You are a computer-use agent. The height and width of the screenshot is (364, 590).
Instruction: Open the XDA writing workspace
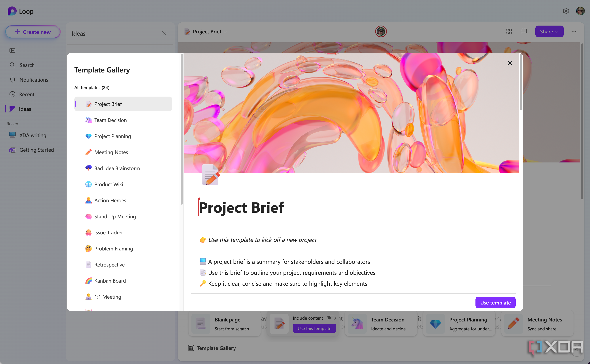[x=28, y=135]
